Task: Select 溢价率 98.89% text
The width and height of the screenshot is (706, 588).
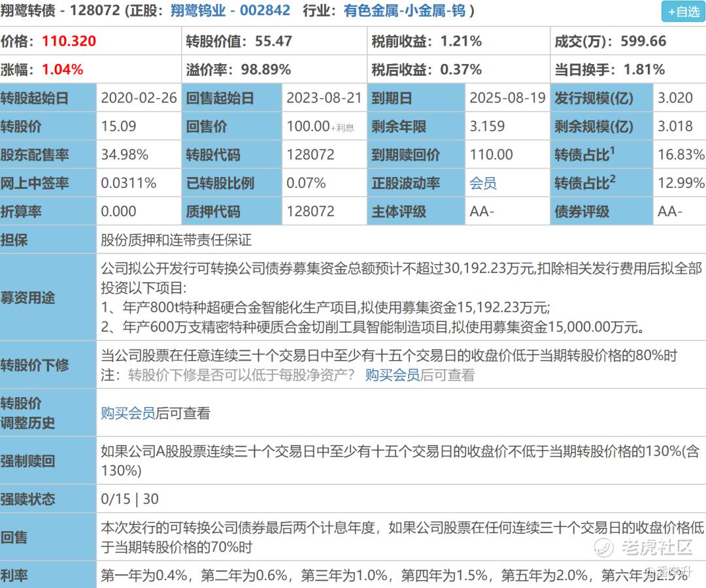Action: [x=238, y=69]
